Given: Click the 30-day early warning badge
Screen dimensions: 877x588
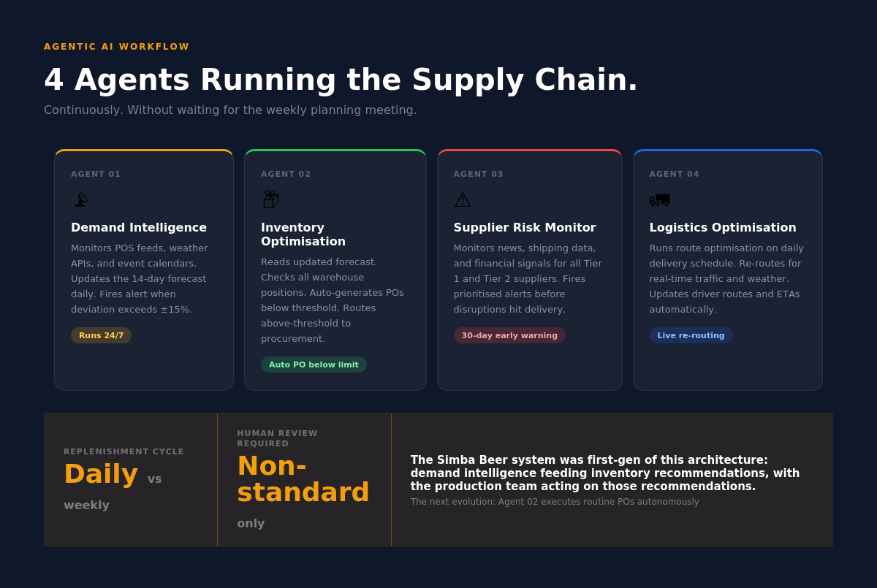Looking at the screenshot, I should click(x=509, y=335).
